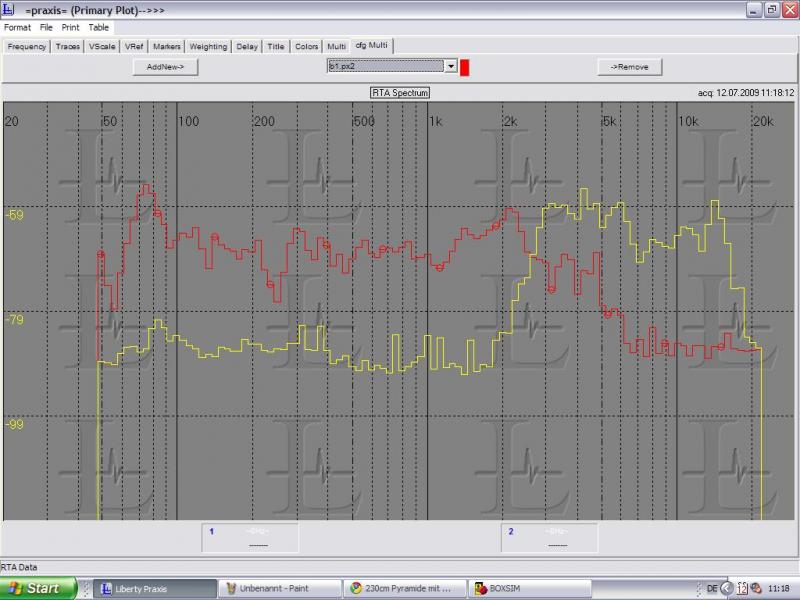Screen dimensions: 800x600
Task: Click the DE language indicator in tray
Action: coord(712,589)
